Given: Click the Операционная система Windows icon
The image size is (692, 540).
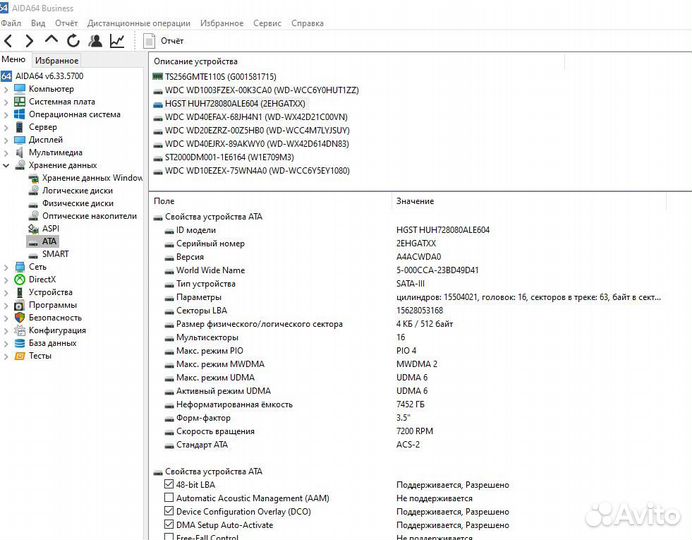Looking at the screenshot, I should [20, 114].
